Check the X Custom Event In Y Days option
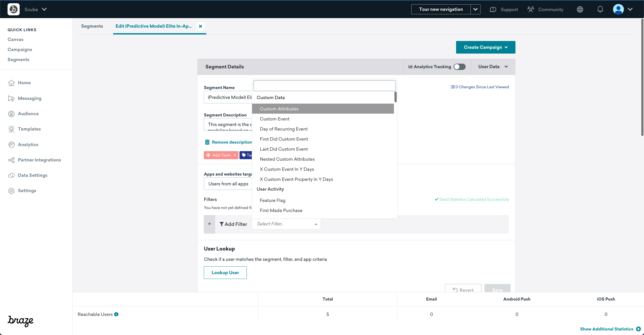The height and width of the screenshot is (335, 644). [x=287, y=169]
